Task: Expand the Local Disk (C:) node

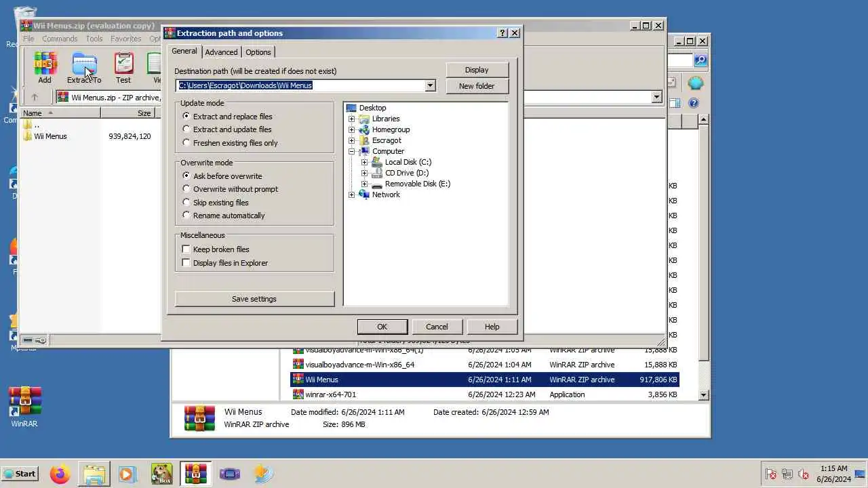Action: [x=364, y=162]
